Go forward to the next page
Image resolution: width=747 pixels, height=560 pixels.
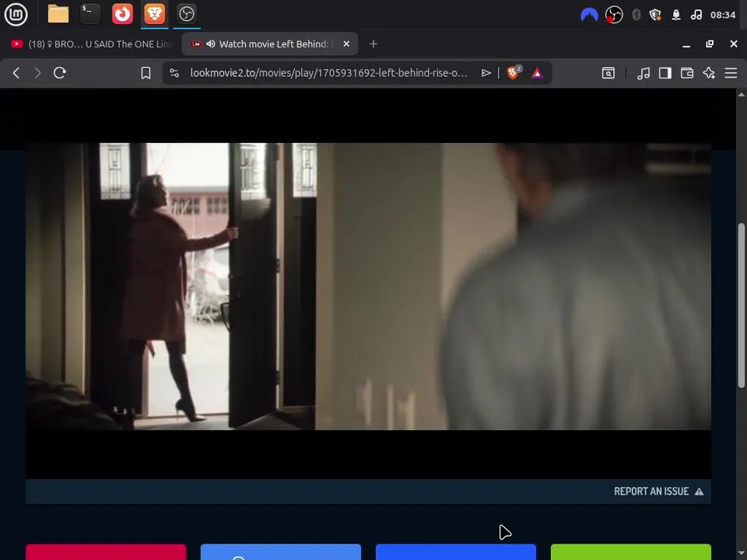click(37, 73)
